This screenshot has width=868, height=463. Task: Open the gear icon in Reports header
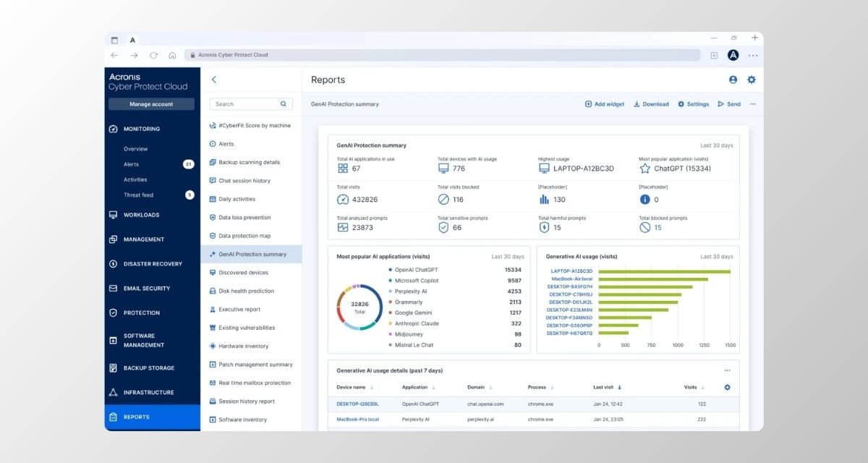[x=752, y=80]
